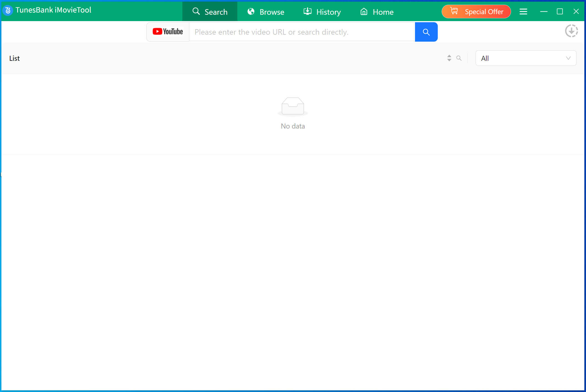Click the empty inbox No data icon

293,106
